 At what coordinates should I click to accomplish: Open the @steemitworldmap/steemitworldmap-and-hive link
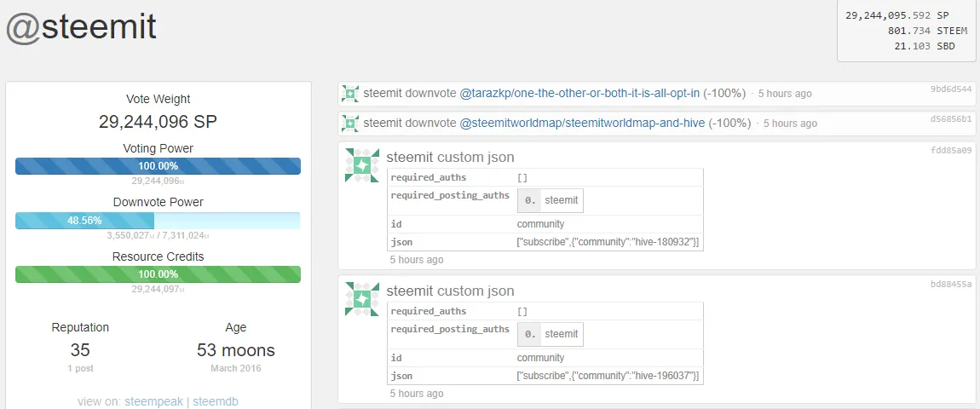click(583, 124)
